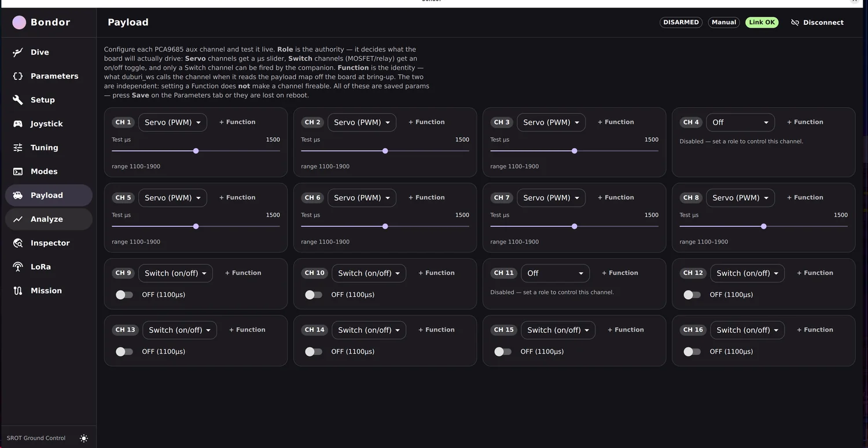The image size is (868, 448).
Task: Open CH 1 role dropdown
Action: coord(172,122)
